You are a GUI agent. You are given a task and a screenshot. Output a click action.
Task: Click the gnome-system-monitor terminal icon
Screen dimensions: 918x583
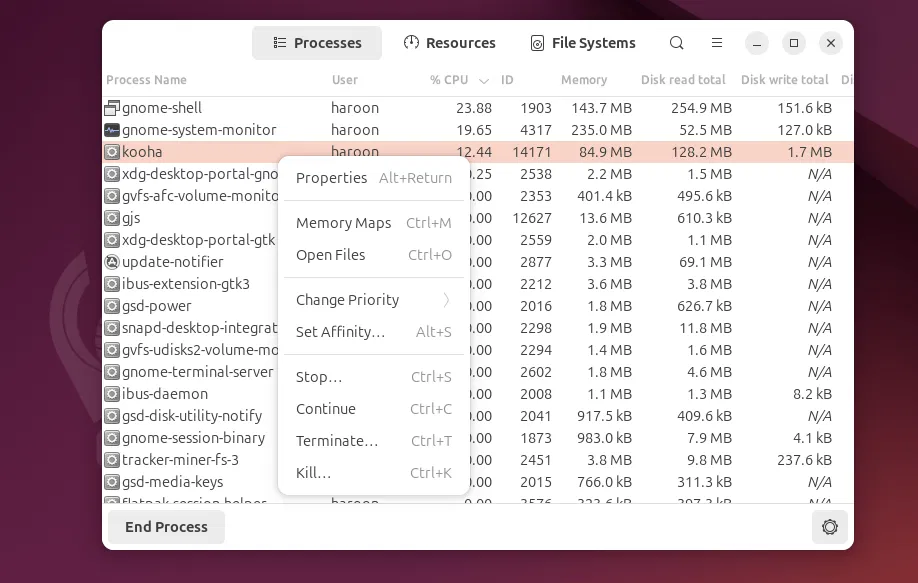coord(112,129)
